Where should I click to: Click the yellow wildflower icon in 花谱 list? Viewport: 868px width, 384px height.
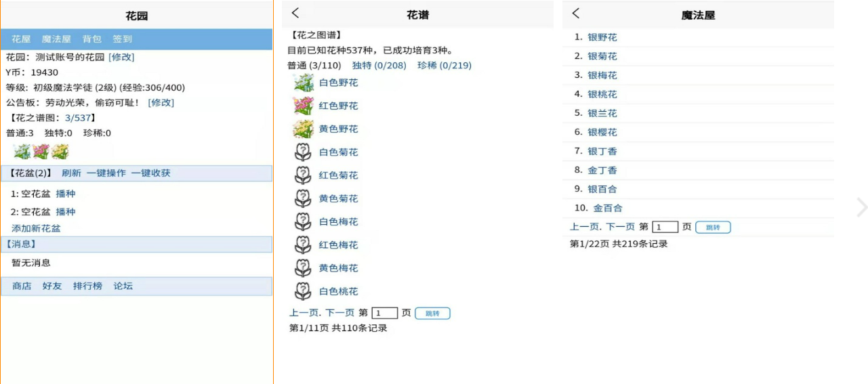(303, 129)
